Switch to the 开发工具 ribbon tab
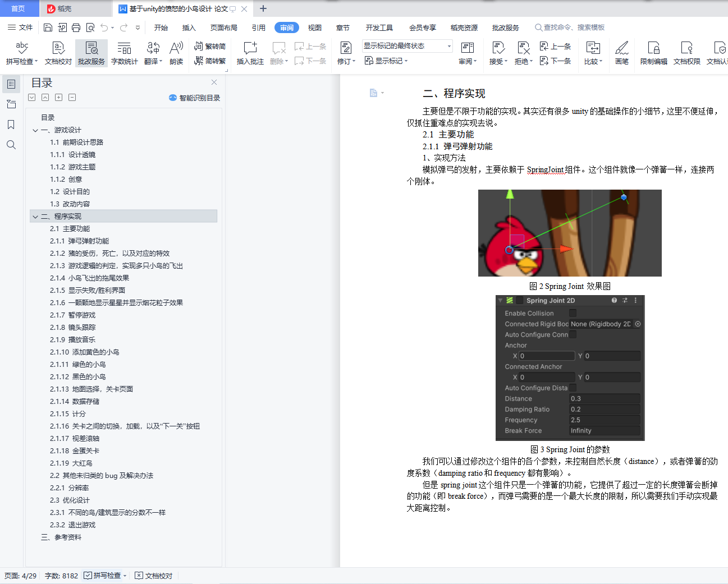Viewport: 728px width, 584px height. click(x=379, y=27)
